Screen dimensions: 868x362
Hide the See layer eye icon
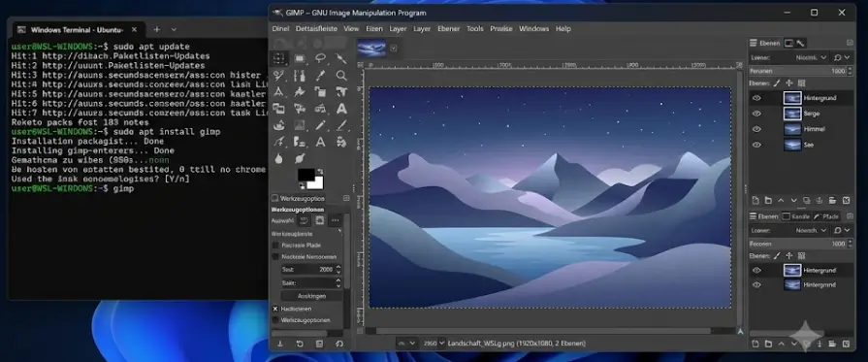tap(756, 145)
